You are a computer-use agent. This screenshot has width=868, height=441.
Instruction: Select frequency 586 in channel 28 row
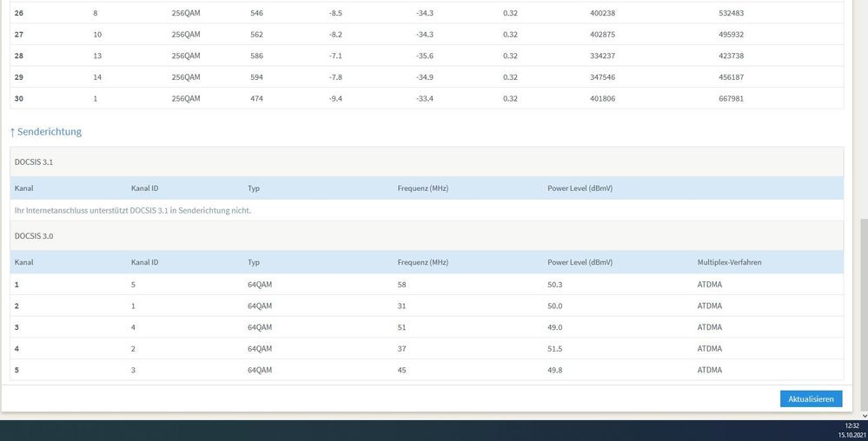point(256,56)
